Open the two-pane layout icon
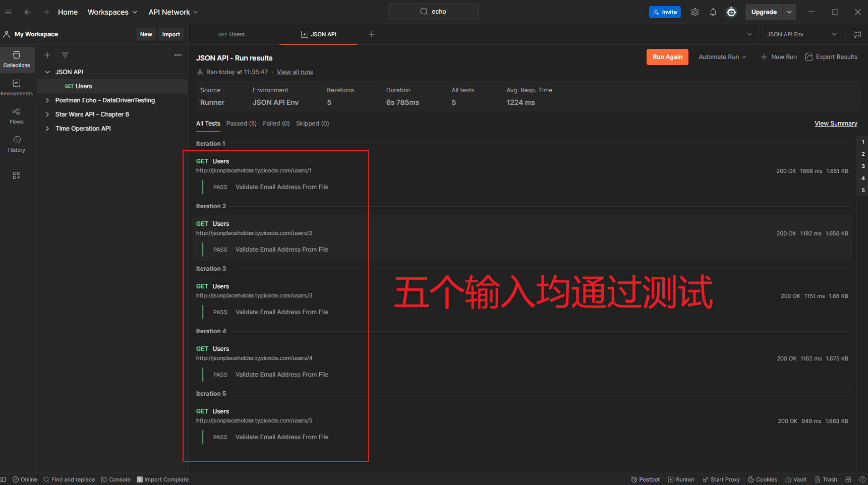Screen dimensions: 868x485 pyautogui.click(x=848, y=479)
